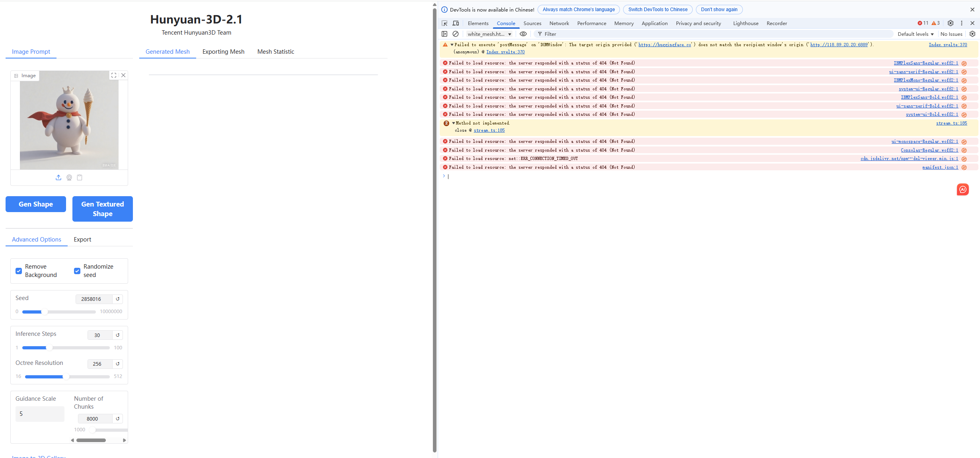Click the Octree Resolution slider
The width and height of the screenshot is (980, 458).
tap(68, 377)
